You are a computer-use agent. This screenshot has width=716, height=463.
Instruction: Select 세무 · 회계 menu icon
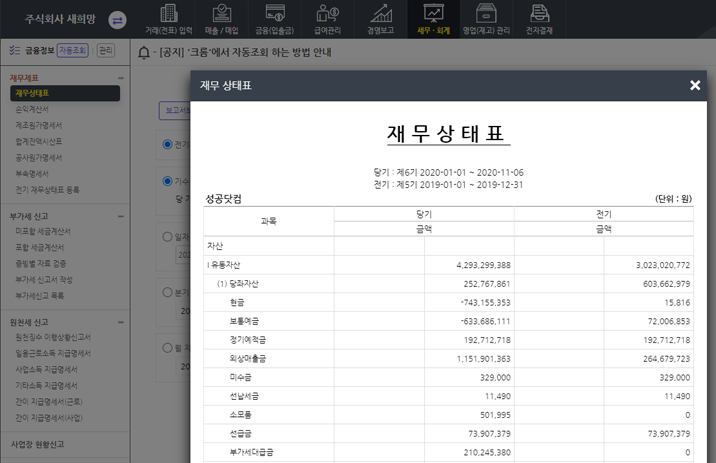(x=433, y=14)
